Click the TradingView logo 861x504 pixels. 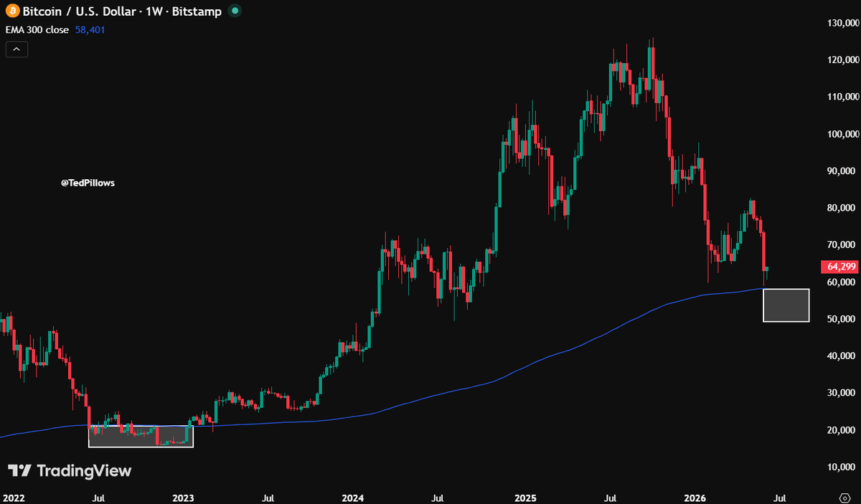(x=70, y=471)
